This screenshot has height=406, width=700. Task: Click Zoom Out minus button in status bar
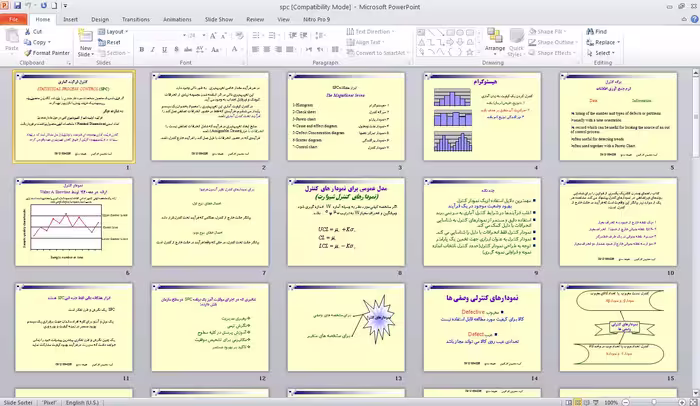tap(626, 402)
